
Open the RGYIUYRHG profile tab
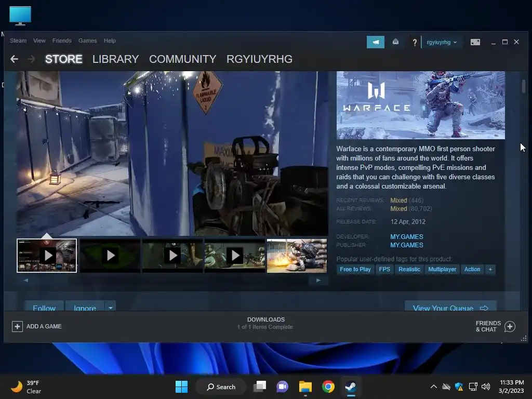pos(259,59)
